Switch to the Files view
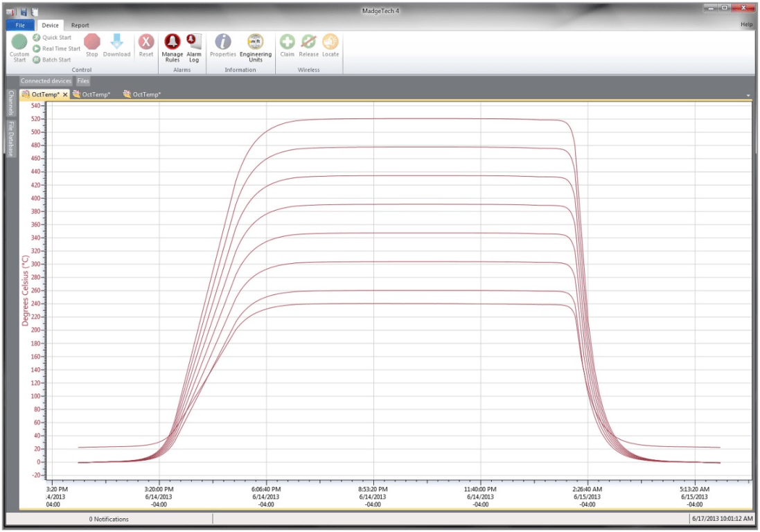The image size is (760, 532). [x=83, y=80]
